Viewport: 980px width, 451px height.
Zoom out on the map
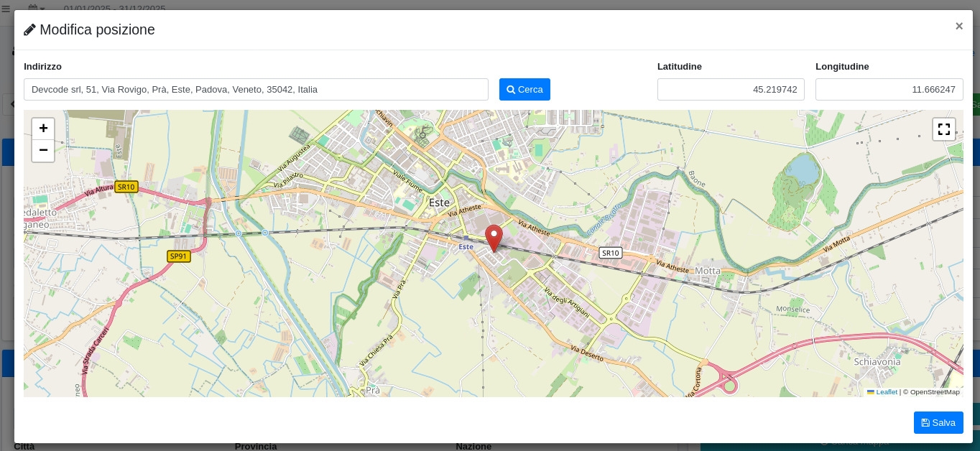point(43,150)
